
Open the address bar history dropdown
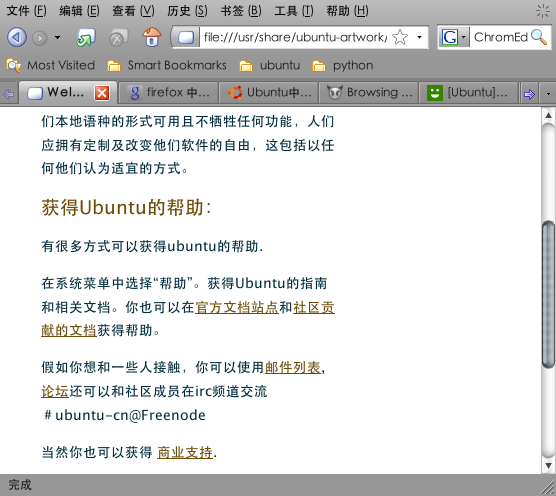click(x=419, y=37)
